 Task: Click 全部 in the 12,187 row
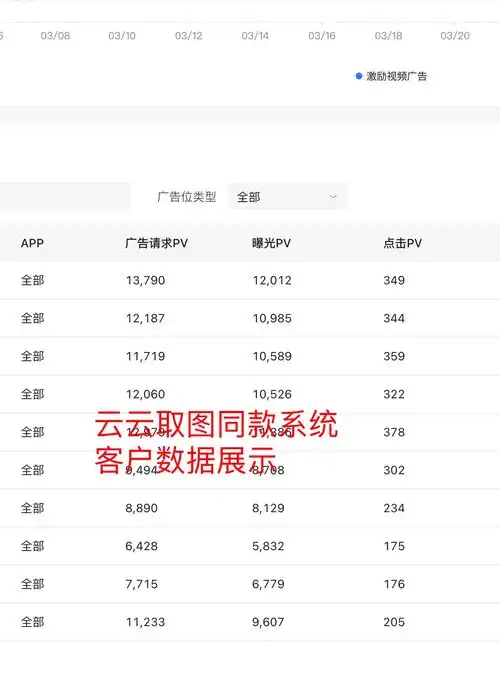point(32,318)
